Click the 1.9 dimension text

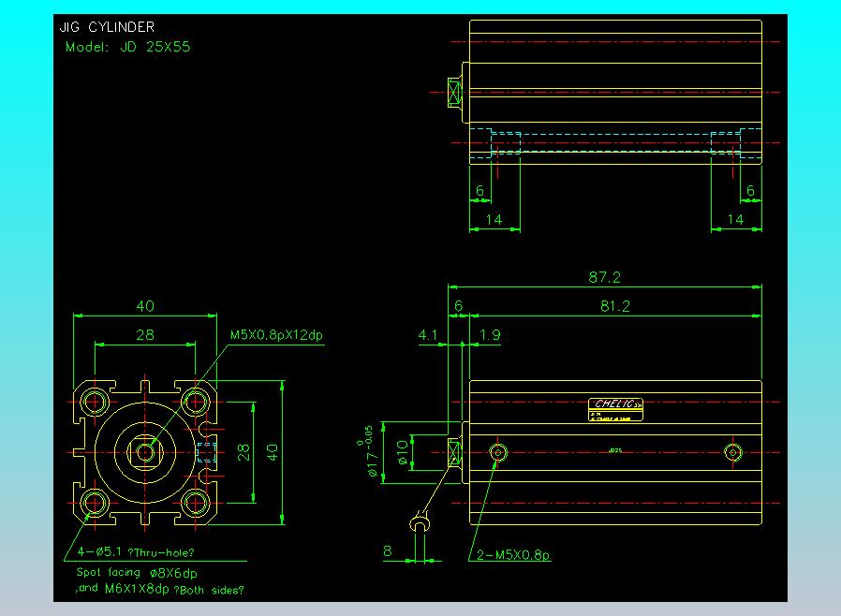pos(489,334)
